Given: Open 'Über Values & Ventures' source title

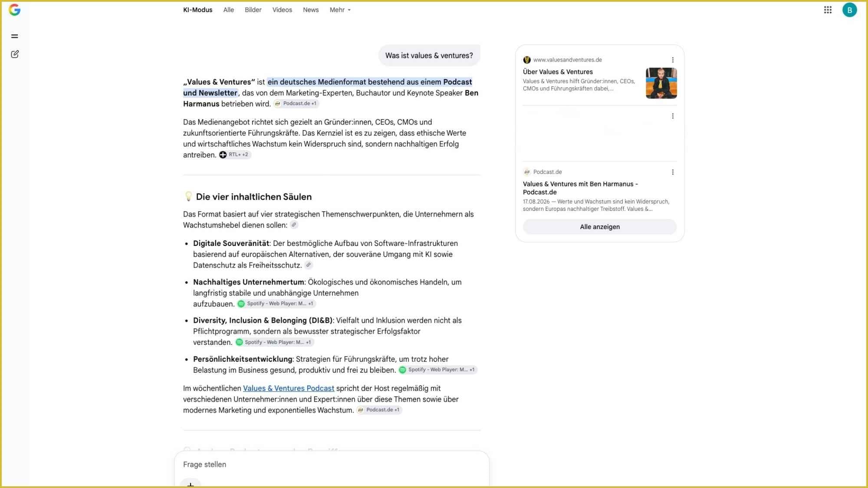Looking at the screenshot, I should (558, 72).
